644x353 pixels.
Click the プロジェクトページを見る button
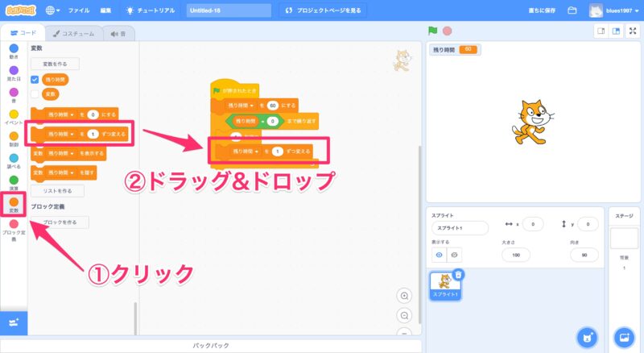click(325, 10)
